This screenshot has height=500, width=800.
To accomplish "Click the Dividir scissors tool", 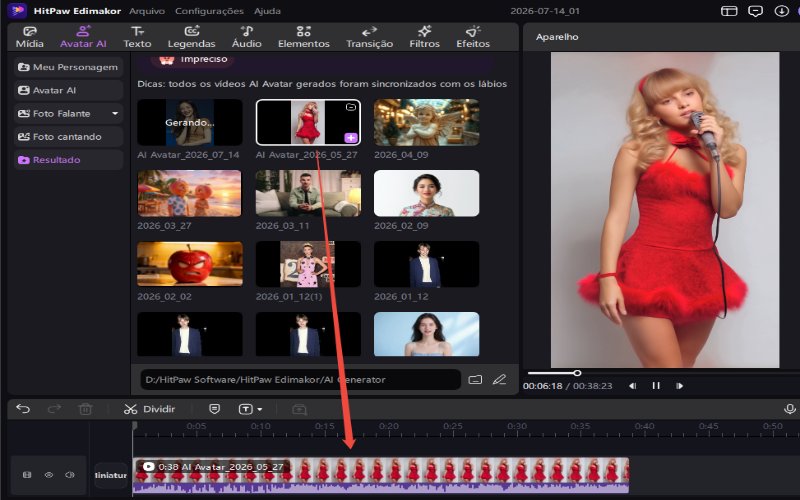I will pyautogui.click(x=149, y=409).
